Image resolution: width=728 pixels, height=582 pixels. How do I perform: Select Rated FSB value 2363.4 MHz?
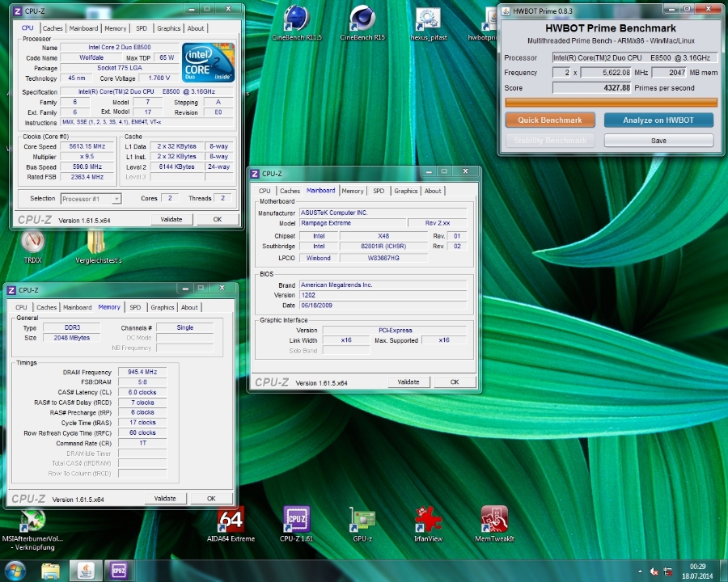click(x=87, y=177)
